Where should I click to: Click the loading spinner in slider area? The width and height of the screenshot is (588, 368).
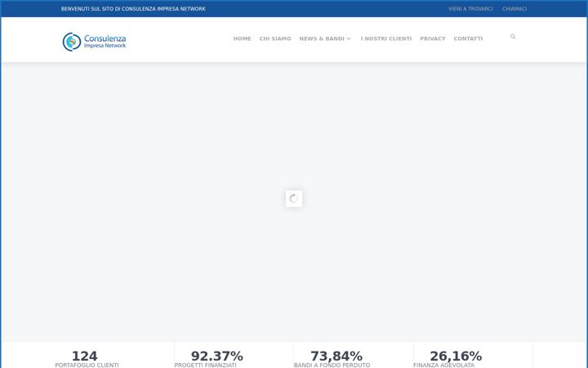point(294,198)
